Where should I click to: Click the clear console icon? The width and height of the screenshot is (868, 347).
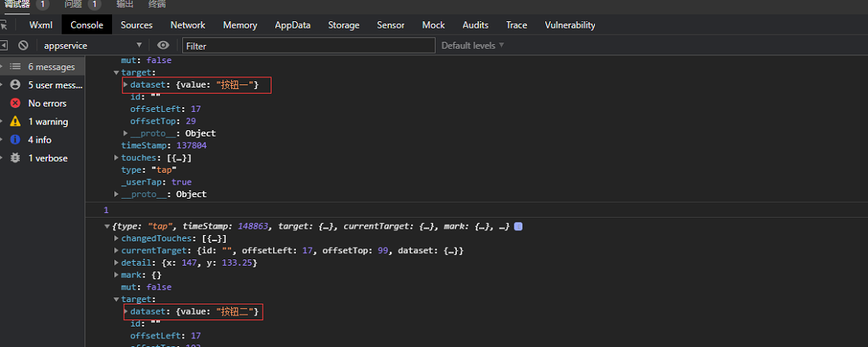(x=23, y=46)
